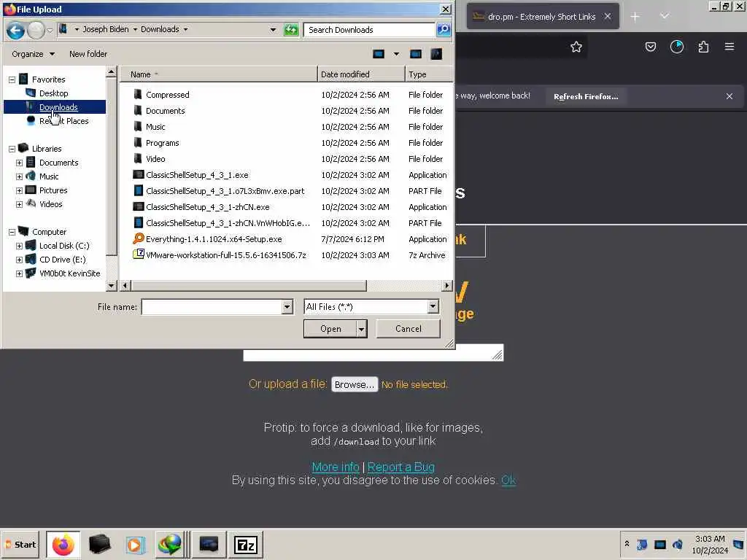Open Firefox extensions puzzle icon
The image size is (747, 560).
[x=703, y=47]
